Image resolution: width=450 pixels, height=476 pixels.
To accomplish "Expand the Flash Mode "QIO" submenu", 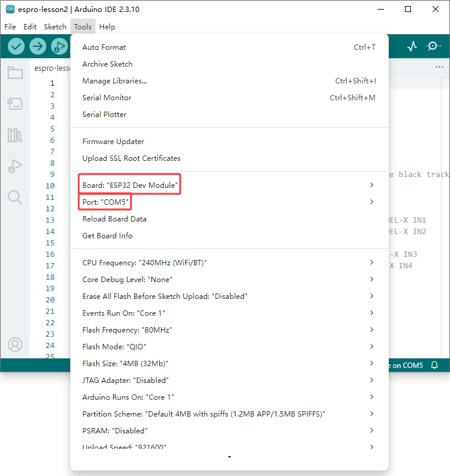I will (230, 347).
